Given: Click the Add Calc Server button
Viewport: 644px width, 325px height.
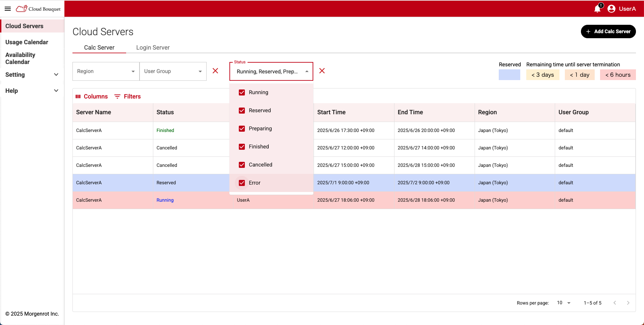Looking at the screenshot, I should pos(608,31).
